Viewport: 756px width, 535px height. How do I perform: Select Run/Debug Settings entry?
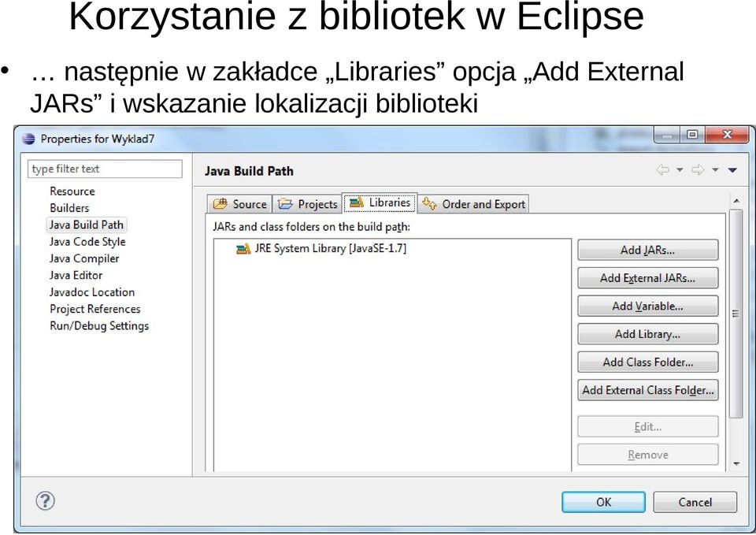[99, 326]
